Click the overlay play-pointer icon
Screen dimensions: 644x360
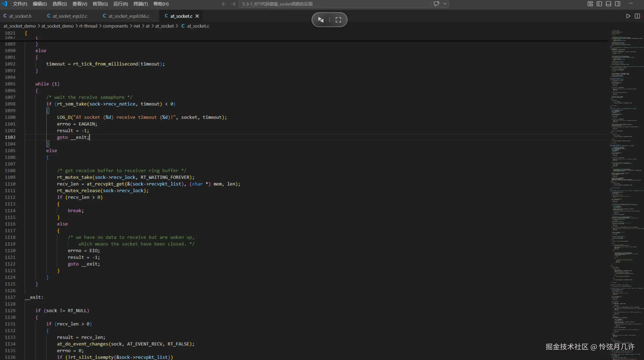321,20
